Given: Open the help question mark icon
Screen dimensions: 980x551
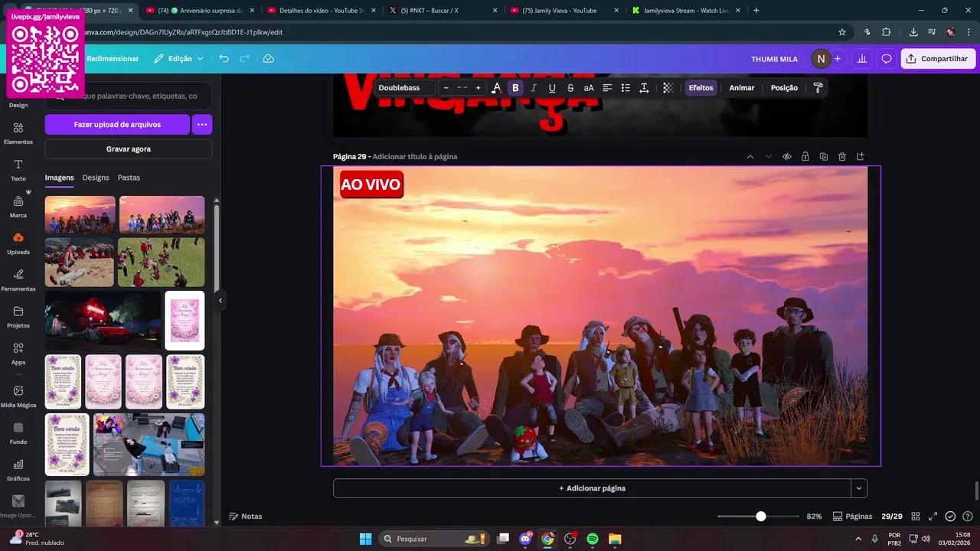Looking at the screenshot, I should (x=968, y=517).
